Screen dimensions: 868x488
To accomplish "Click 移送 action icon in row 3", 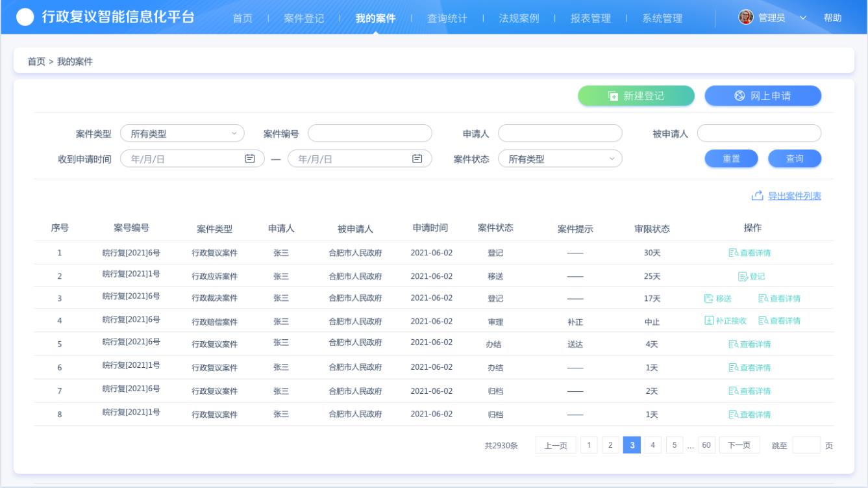I will click(709, 299).
